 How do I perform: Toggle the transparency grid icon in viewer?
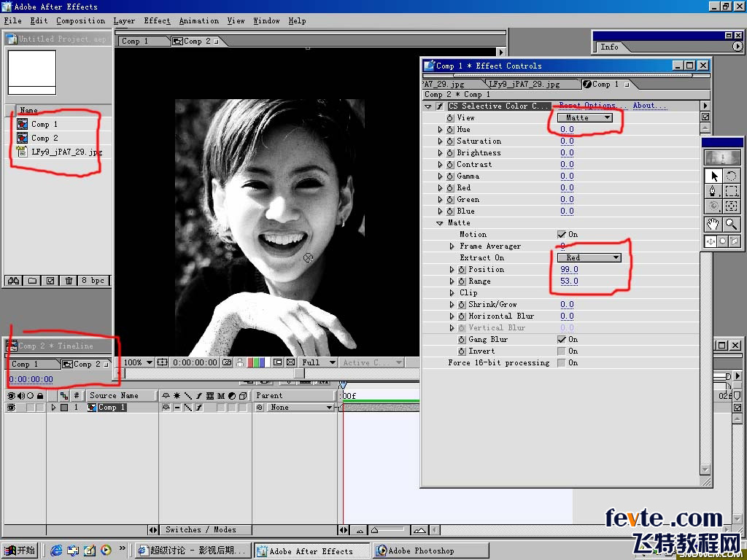290,362
